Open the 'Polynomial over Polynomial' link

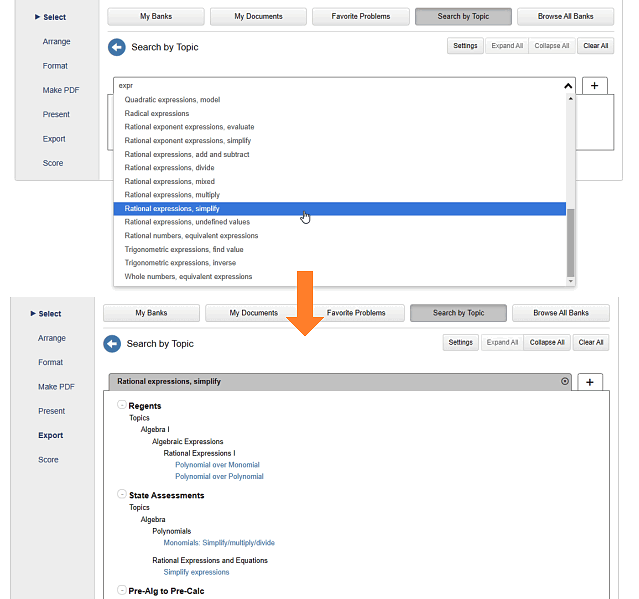coord(219,476)
